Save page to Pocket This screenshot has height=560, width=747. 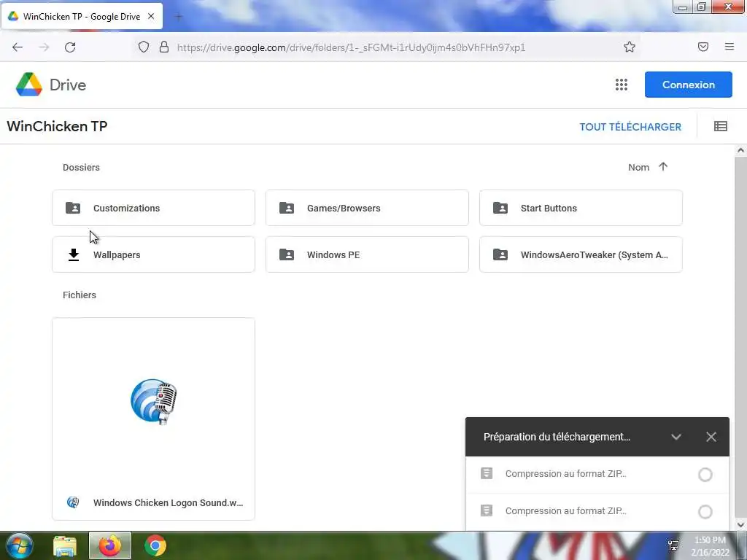point(703,47)
